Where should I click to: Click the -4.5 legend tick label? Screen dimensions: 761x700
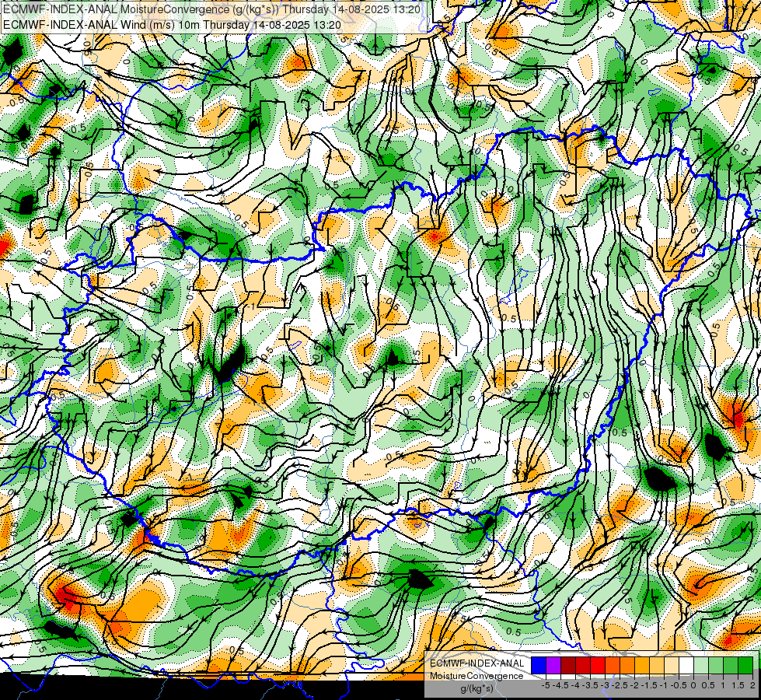560,685
